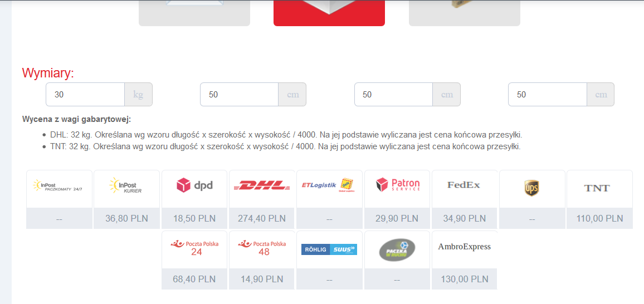Select the DHL carrier logo
This screenshot has height=304, width=644.
coord(262,185)
